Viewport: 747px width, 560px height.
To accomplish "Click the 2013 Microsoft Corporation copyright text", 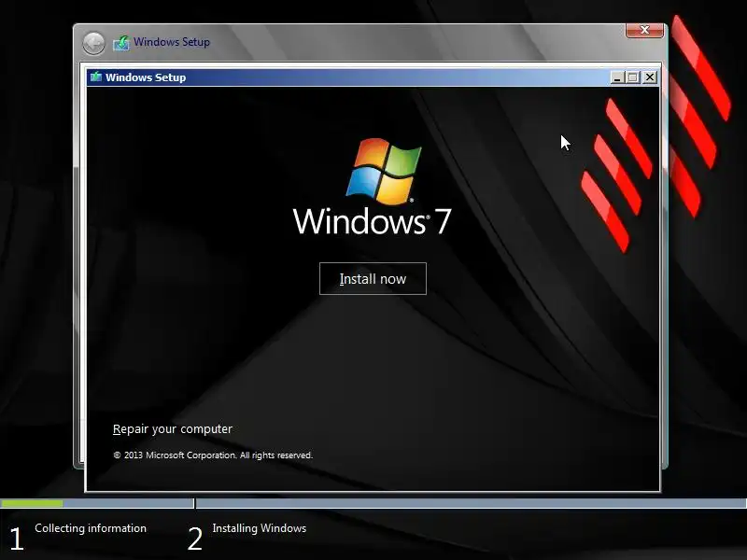I will click(213, 455).
